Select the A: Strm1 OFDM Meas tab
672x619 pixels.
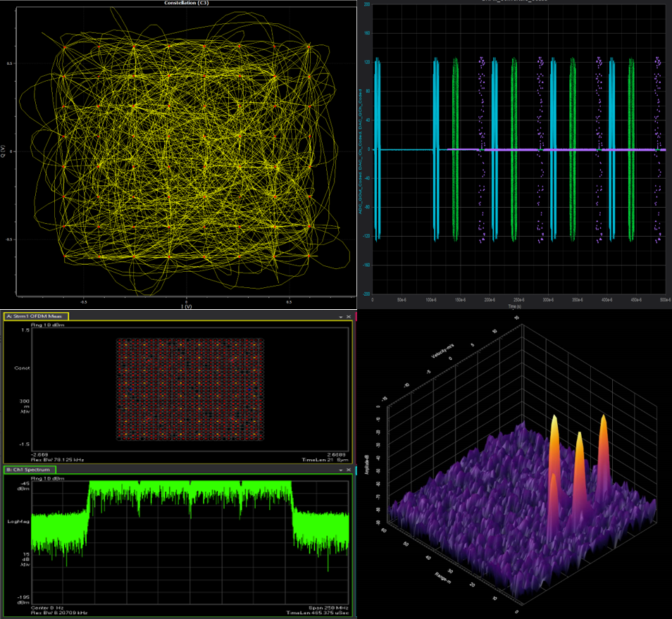[x=36, y=316]
